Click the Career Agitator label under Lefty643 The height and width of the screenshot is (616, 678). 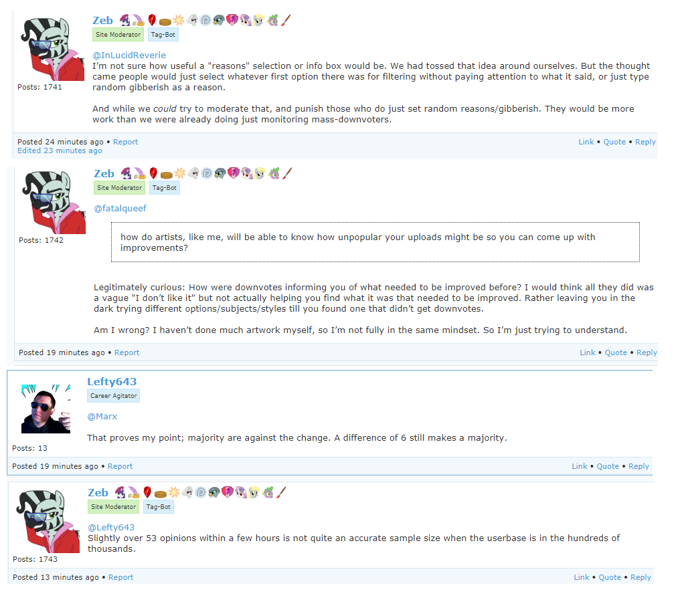[113, 396]
